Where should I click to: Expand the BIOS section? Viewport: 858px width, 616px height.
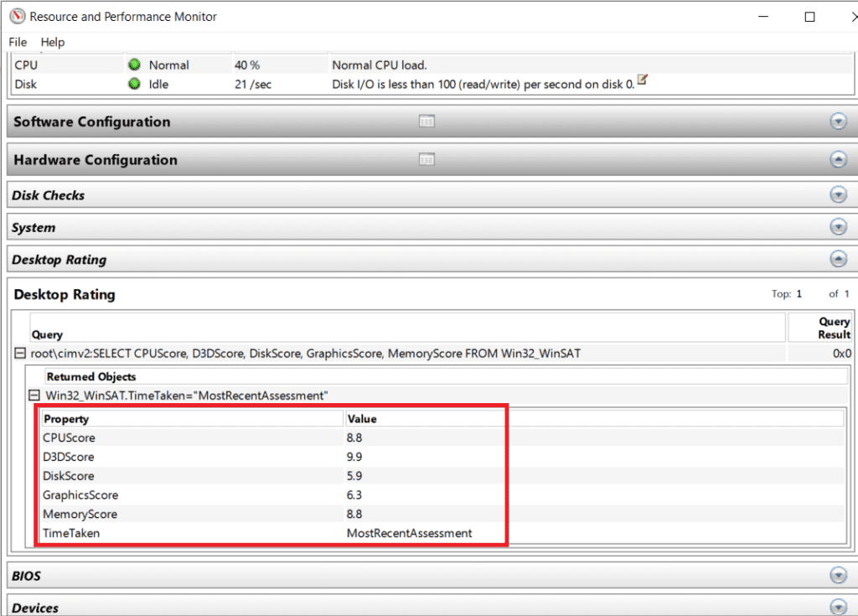[x=838, y=575]
